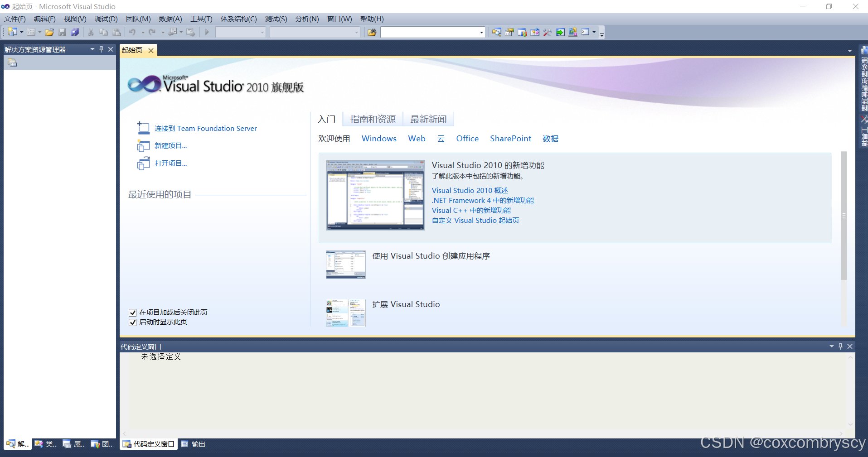The height and width of the screenshot is (457, 868).
Task: Pin the Solution Explorer panel (auto-hide)
Action: point(101,49)
